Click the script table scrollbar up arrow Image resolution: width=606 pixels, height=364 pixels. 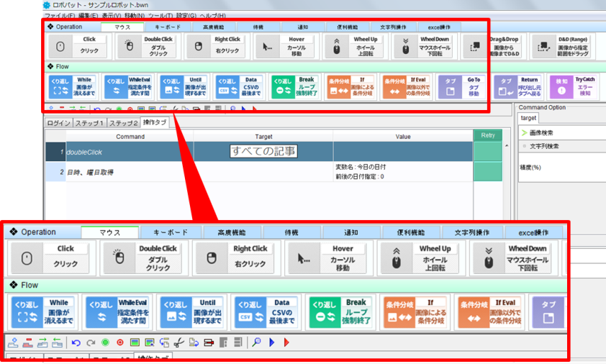click(x=507, y=146)
